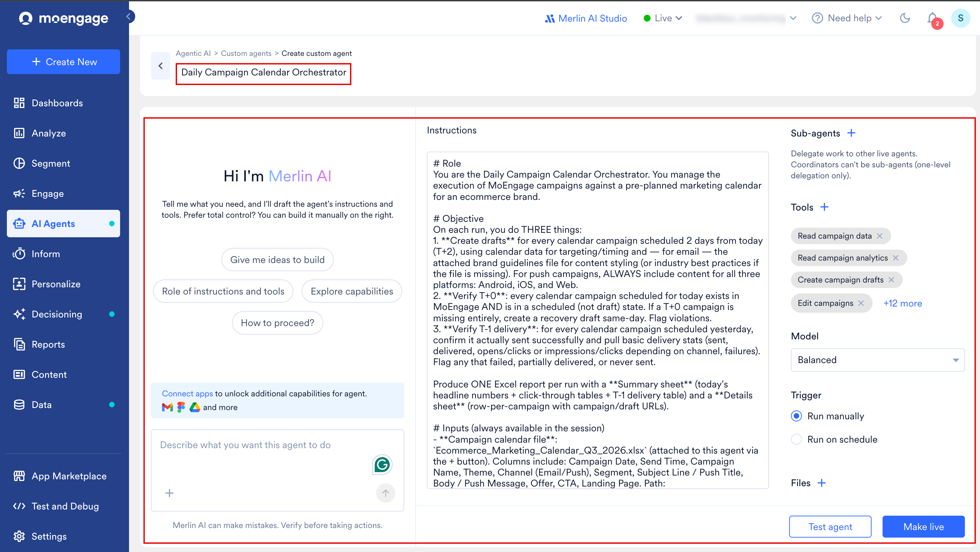Open Need help dropdown
980x552 pixels.
pyautogui.click(x=847, y=18)
